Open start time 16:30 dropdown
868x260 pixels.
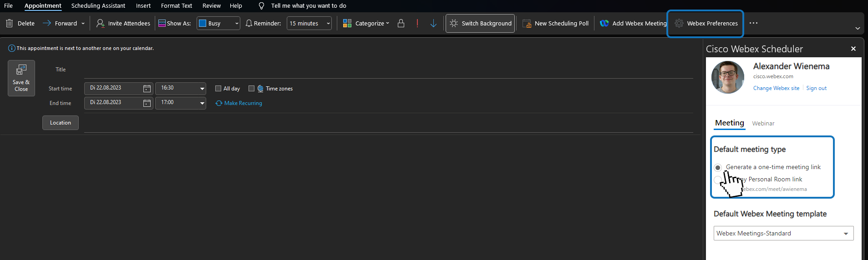coord(202,89)
